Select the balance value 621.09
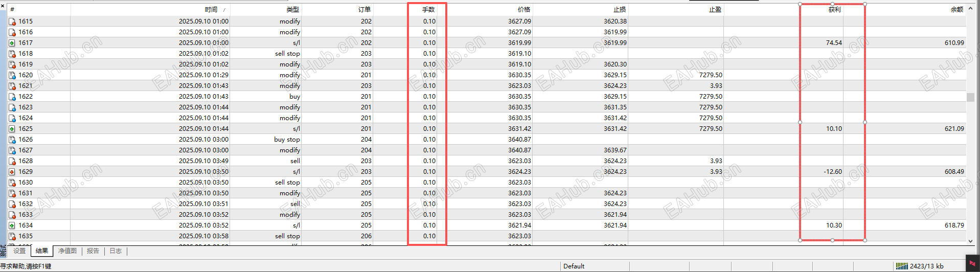The width and height of the screenshot is (980, 272). 954,129
